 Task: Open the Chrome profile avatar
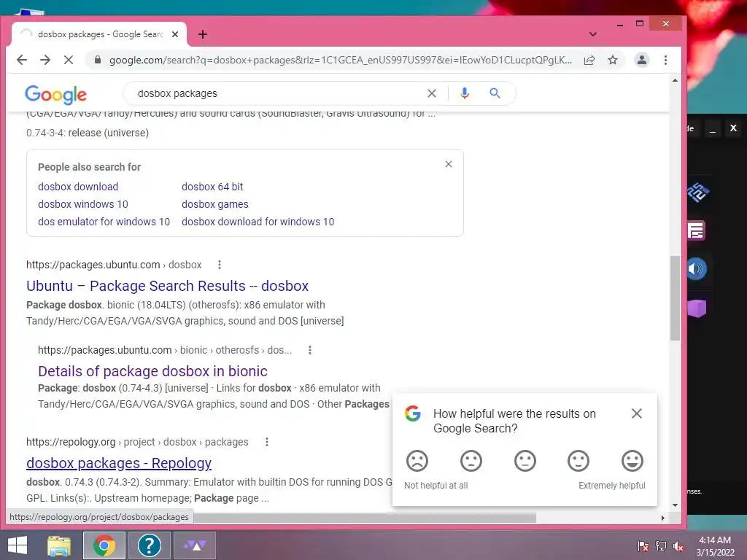pyautogui.click(x=642, y=60)
